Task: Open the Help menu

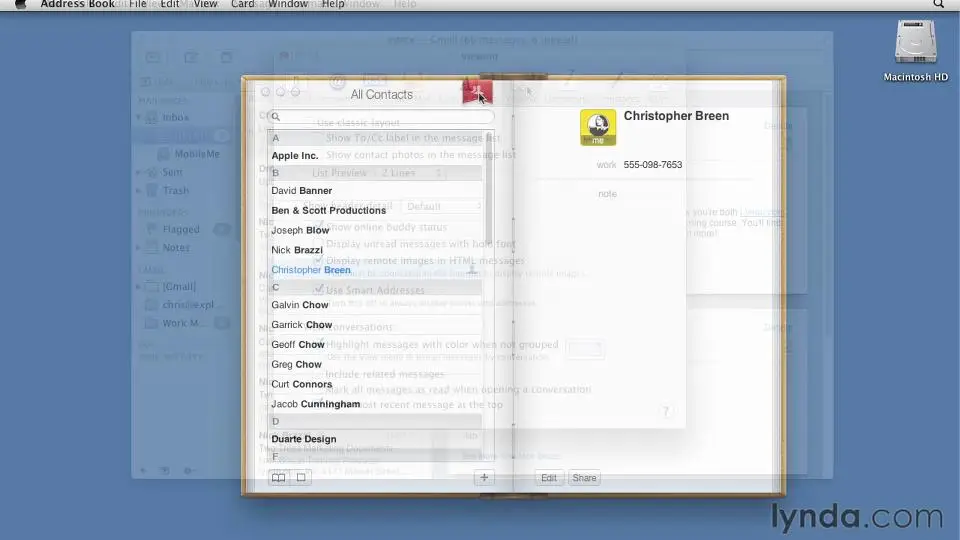Action: [x=333, y=4]
